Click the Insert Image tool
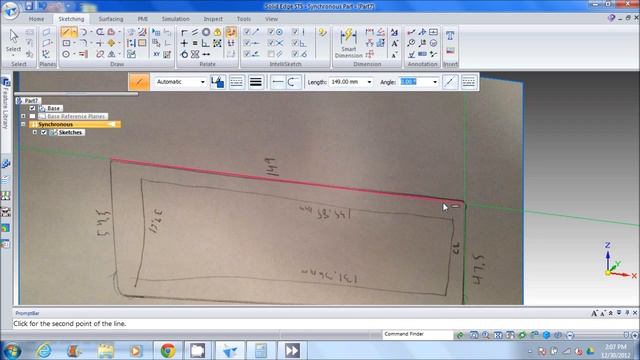 coord(450,51)
